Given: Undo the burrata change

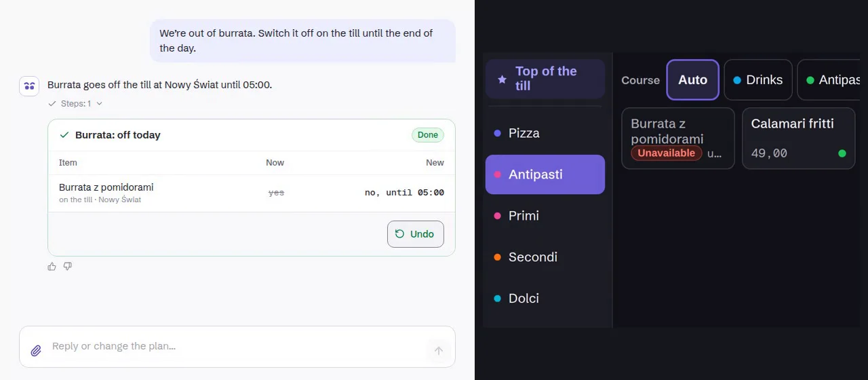Looking at the screenshot, I should pyautogui.click(x=416, y=234).
